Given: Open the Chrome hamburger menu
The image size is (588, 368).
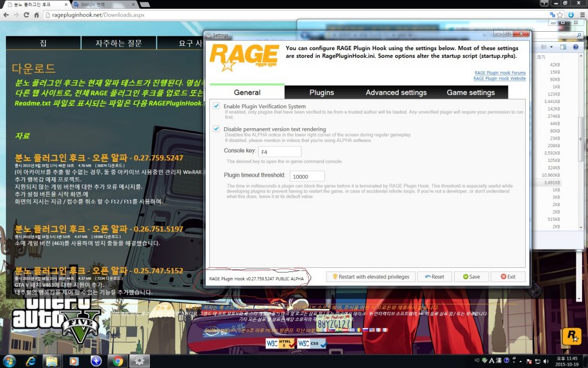Looking at the screenshot, I should coord(582,15).
